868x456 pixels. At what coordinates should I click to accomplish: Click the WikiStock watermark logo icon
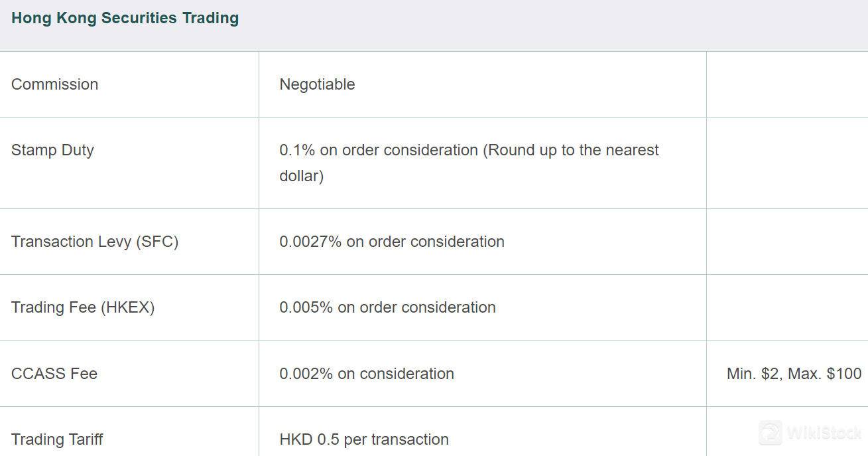coord(771,433)
